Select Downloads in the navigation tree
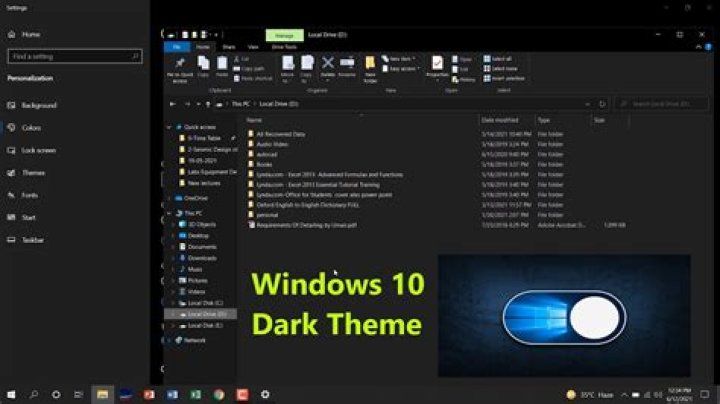Viewport: 720px width, 404px height. (x=202, y=258)
